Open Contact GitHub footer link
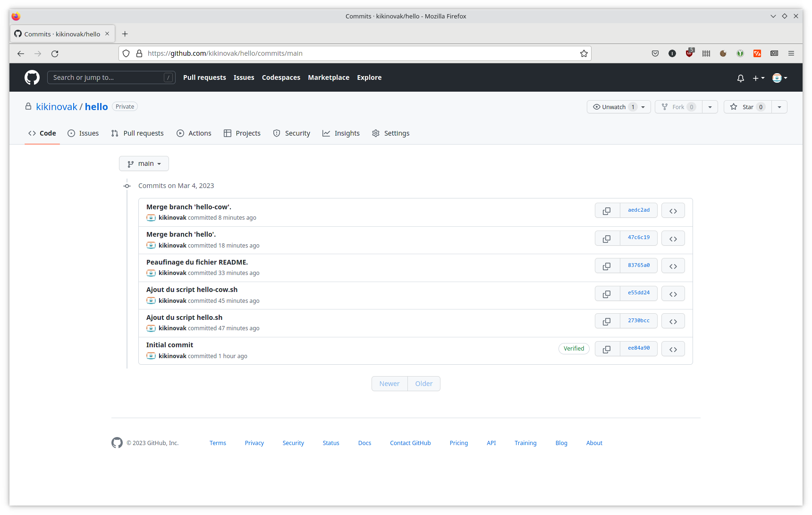812x515 pixels. 410,443
